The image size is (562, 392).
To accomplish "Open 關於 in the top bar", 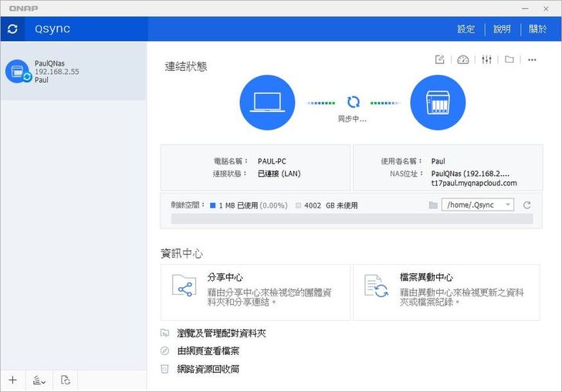I will (538, 29).
